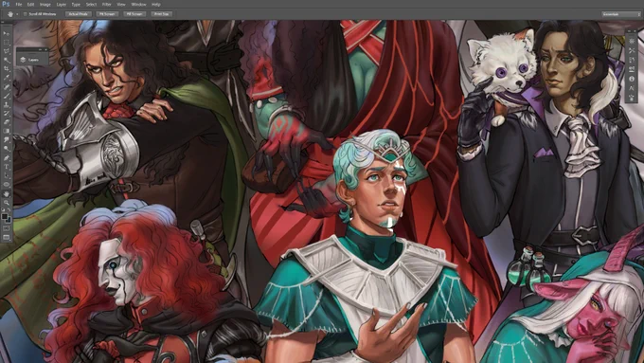This screenshot has width=644, height=363.
Task: Open the View menu
Action: coord(121,5)
